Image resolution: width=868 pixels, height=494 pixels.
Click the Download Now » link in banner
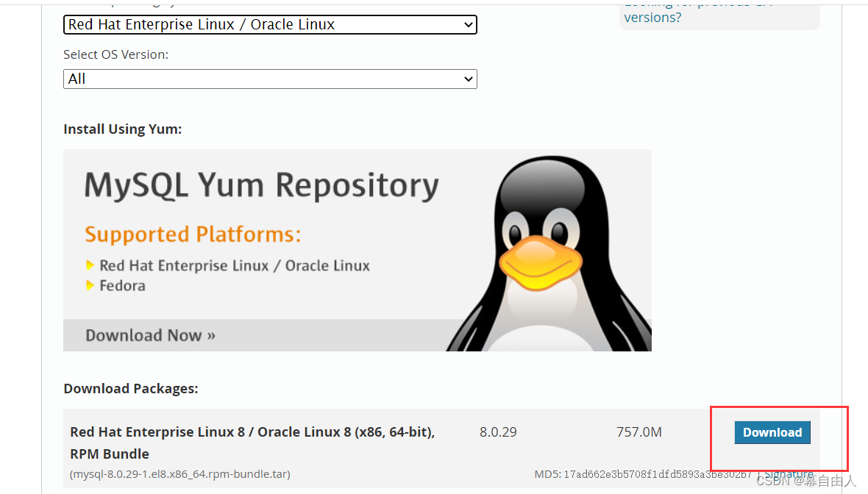point(150,335)
